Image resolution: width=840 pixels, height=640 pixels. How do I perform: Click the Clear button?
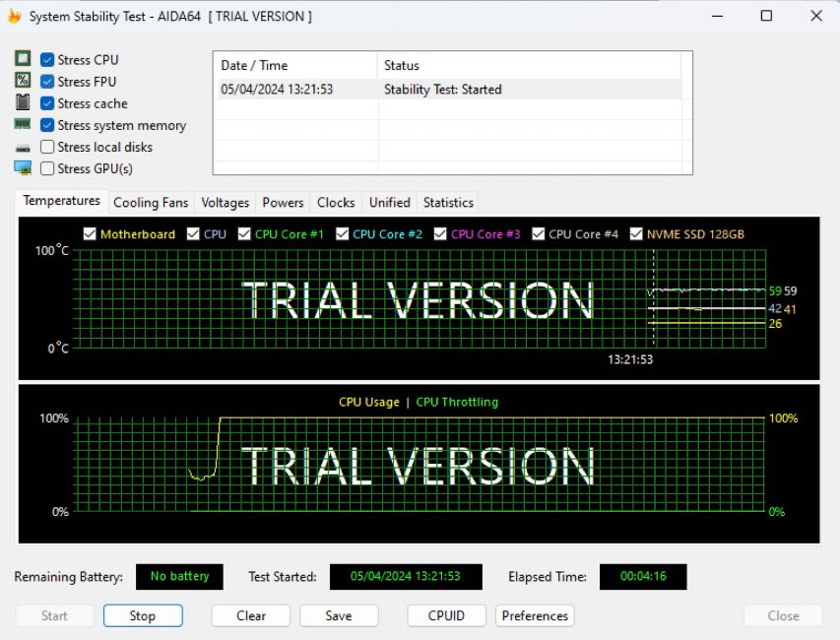click(251, 615)
